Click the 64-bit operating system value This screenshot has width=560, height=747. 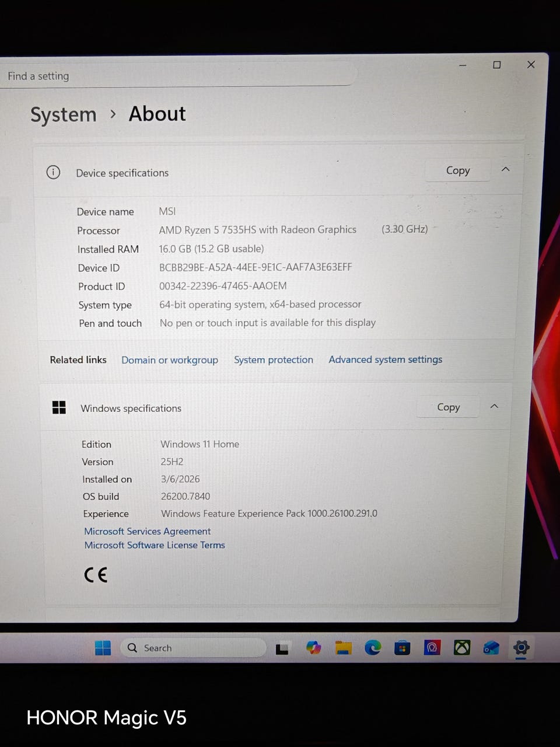(260, 305)
